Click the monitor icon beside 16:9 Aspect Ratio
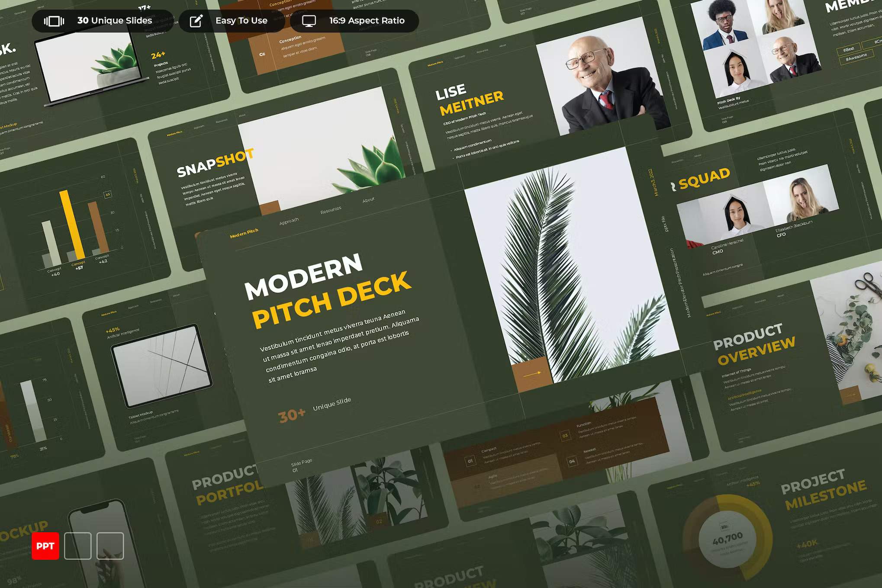Image resolution: width=882 pixels, height=588 pixels. click(x=309, y=21)
